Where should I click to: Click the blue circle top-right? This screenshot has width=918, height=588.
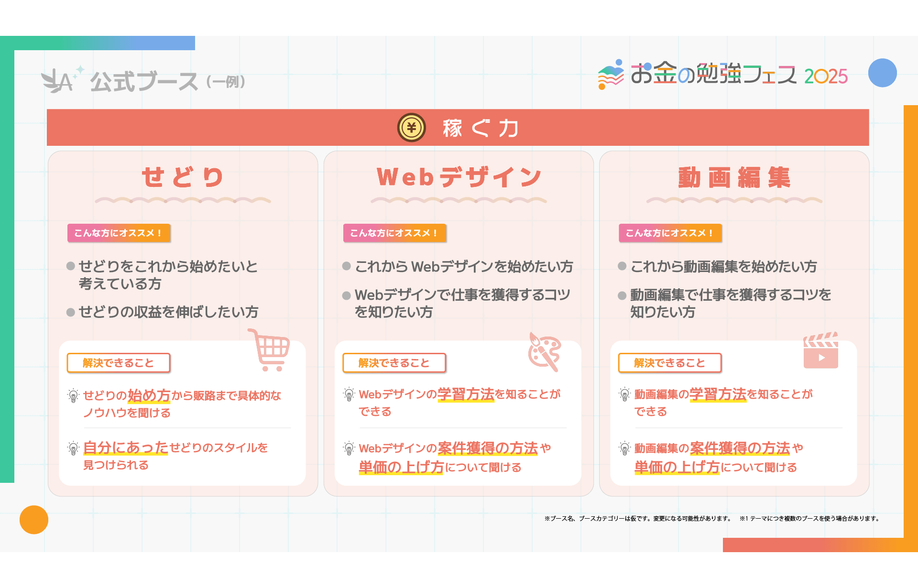[x=882, y=73]
